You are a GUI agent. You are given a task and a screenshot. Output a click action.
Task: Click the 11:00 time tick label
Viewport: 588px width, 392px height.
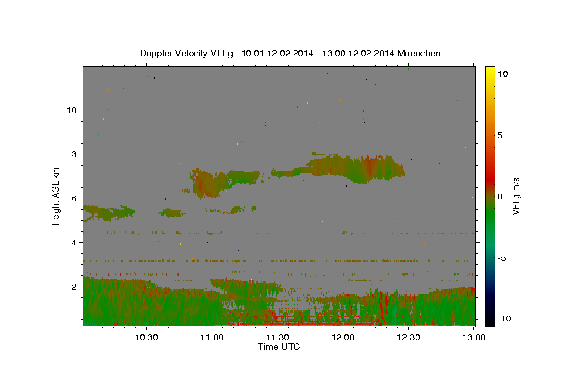click(212, 337)
